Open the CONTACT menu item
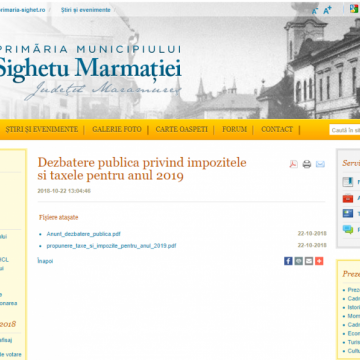 pyautogui.click(x=277, y=129)
